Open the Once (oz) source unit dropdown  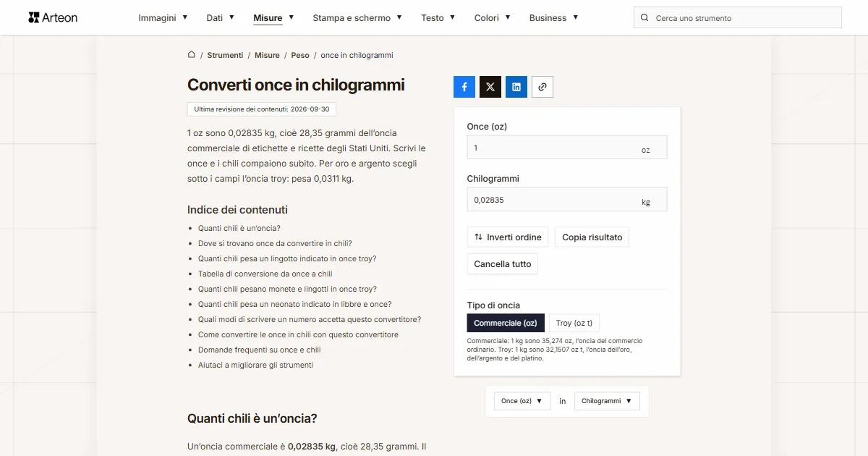pyautogui.click(x=522, y=401)
